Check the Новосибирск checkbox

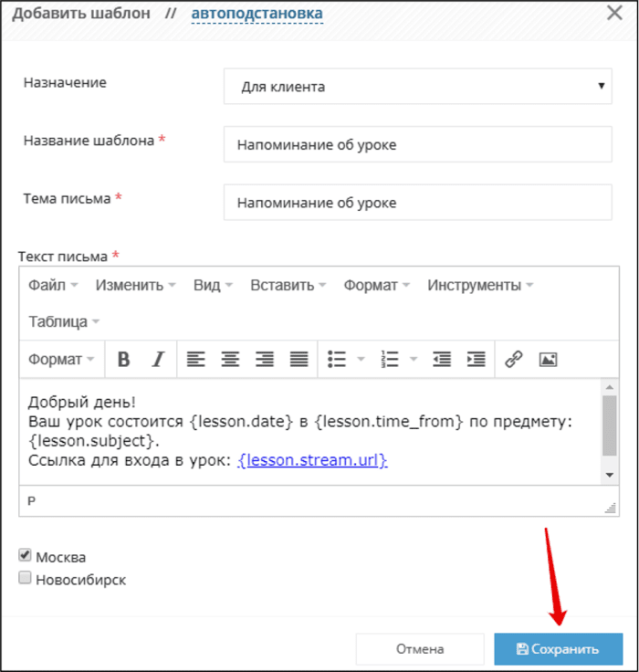[25, 578]
